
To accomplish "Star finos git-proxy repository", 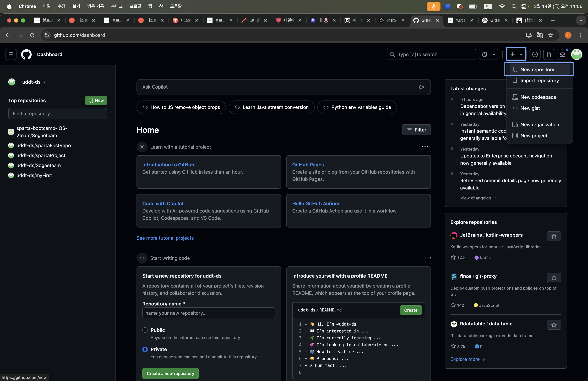I will tap(554, 277).
